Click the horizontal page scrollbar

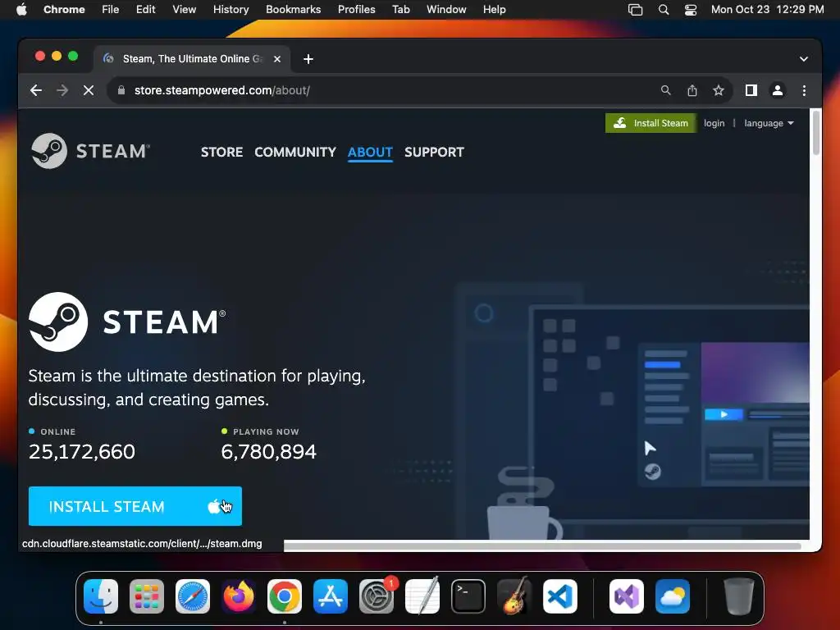pyautogui.click(x=542, y=546)
